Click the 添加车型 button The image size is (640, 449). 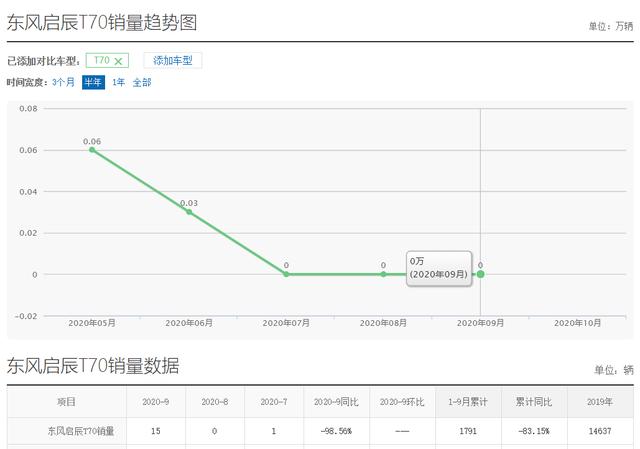[173, 60]
